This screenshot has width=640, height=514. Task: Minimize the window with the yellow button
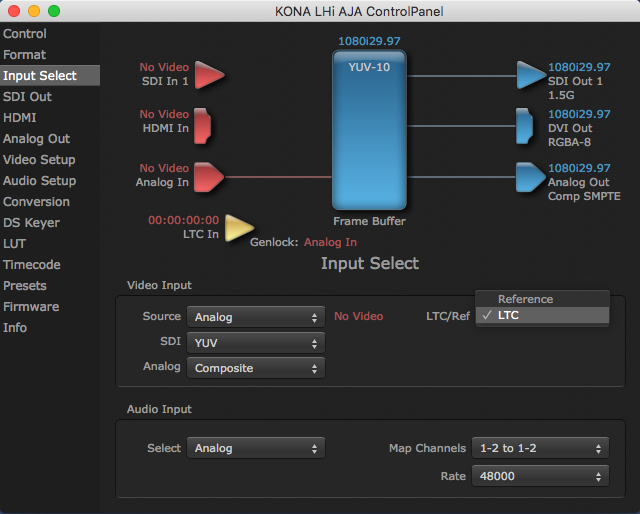click(x=34, y=11)
